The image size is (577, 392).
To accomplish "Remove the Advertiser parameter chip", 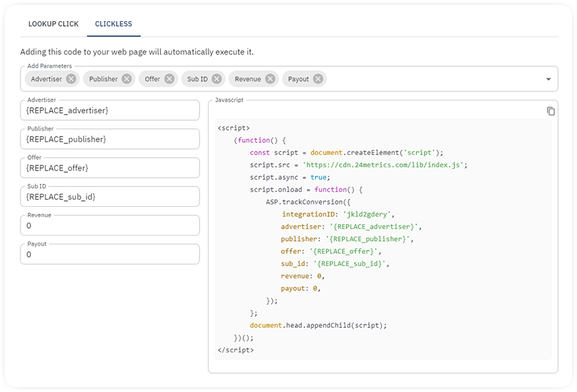I will pos(71,79).
